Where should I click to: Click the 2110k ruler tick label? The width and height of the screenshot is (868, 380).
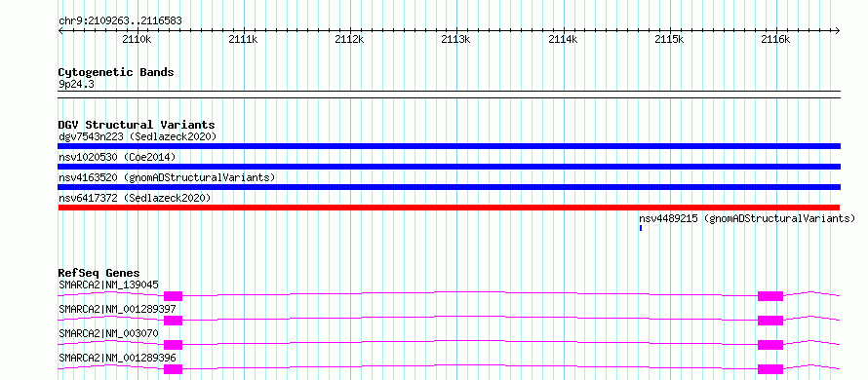pos(137,39)
